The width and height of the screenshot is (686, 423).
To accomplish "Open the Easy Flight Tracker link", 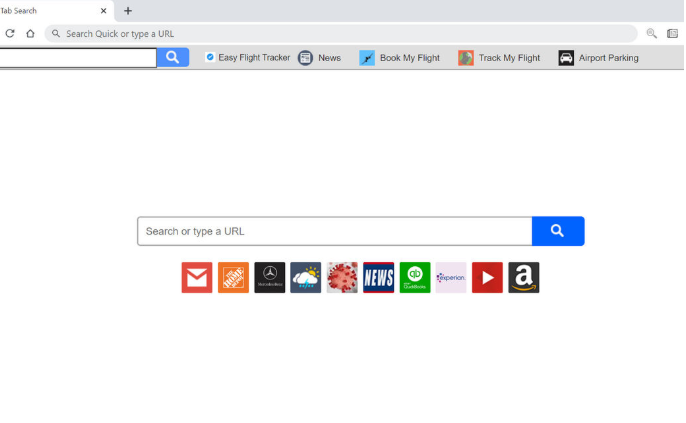I will 248,58.
